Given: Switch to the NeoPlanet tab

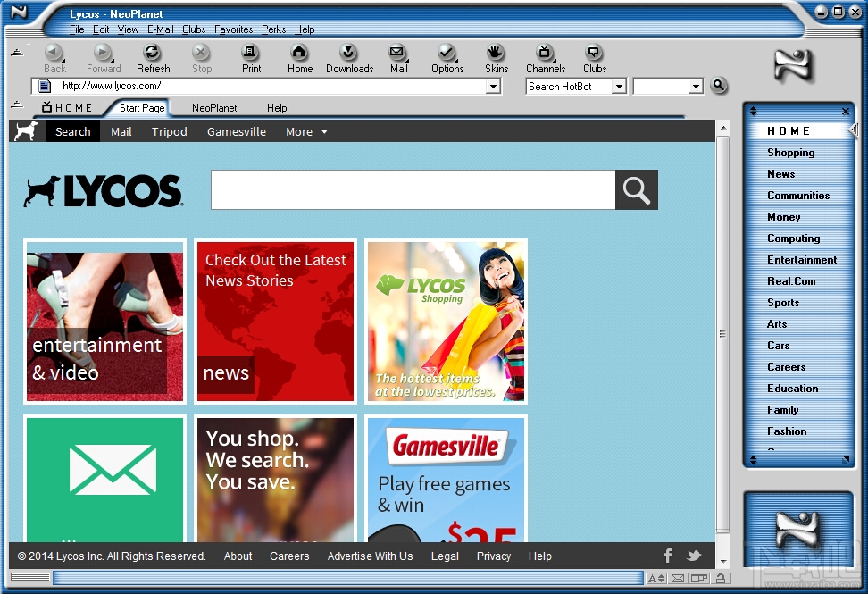Looking at the screenshot, I should coord(214,108).
